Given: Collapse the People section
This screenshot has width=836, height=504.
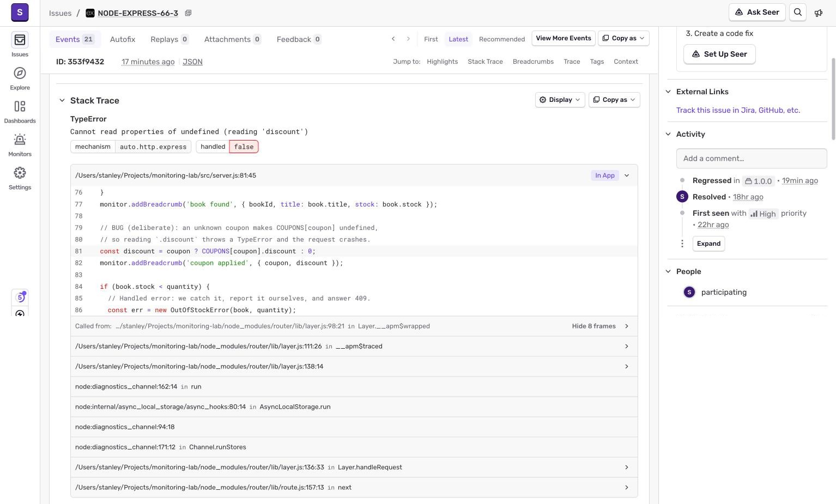Looking at the screenshot, I should click(x=668, y=271).
